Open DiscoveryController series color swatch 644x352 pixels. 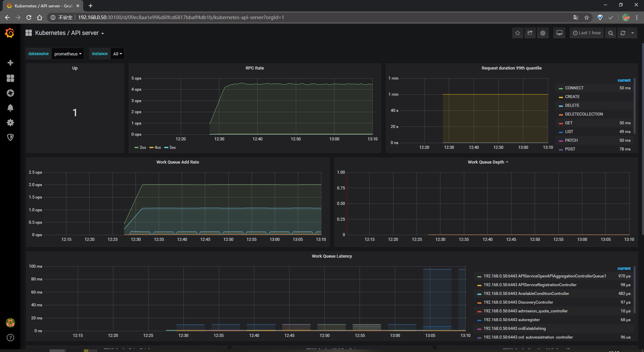point(479,303)
